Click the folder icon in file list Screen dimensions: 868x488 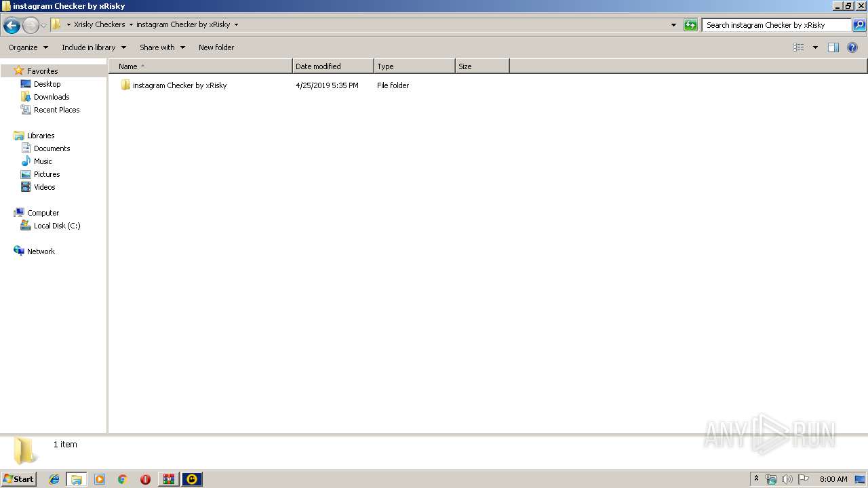point(125,85)
